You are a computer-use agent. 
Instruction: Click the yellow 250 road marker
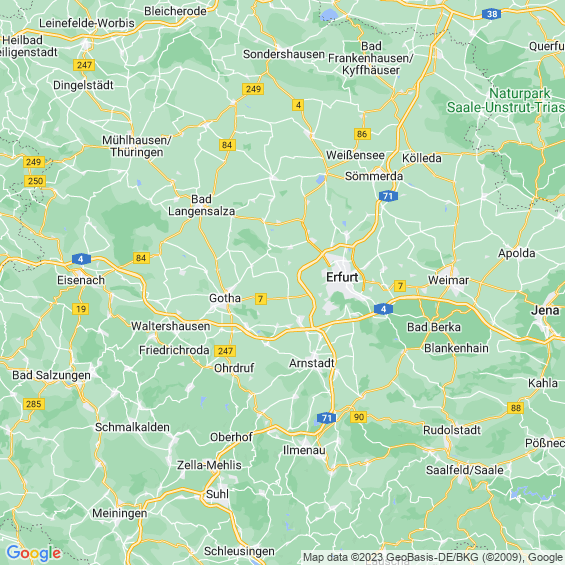coord(35,181)
